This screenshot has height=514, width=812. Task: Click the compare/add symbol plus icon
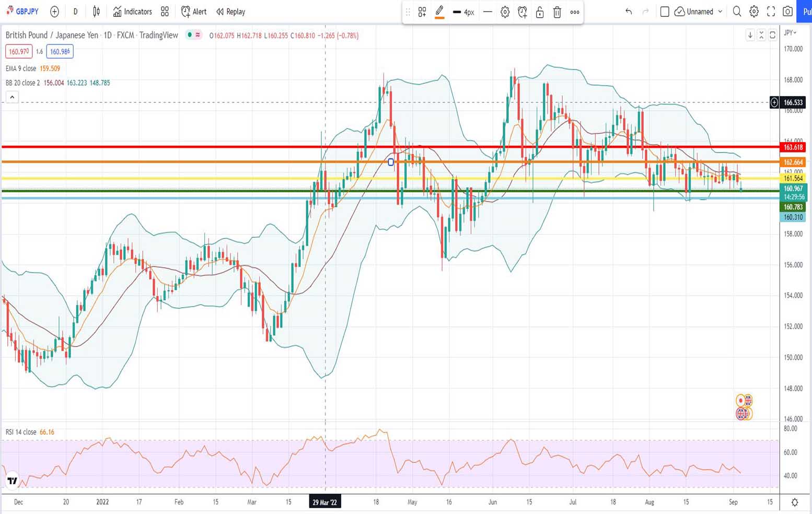click(54, 11)
